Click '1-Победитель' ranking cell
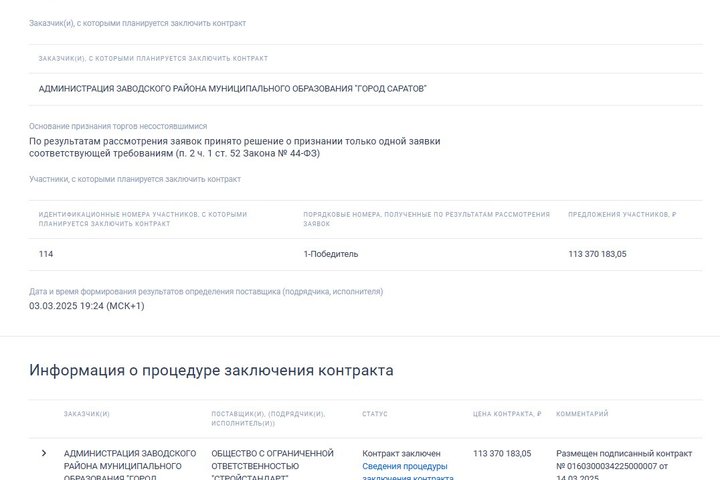 click(x=331, y=254)
